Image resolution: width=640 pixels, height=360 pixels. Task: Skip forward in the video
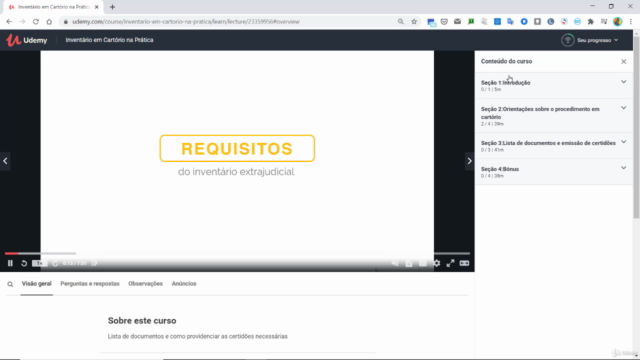tap(55, 263)
